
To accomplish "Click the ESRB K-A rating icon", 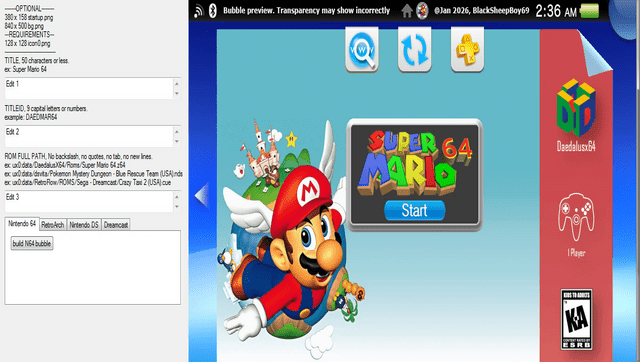I will 576,319.
